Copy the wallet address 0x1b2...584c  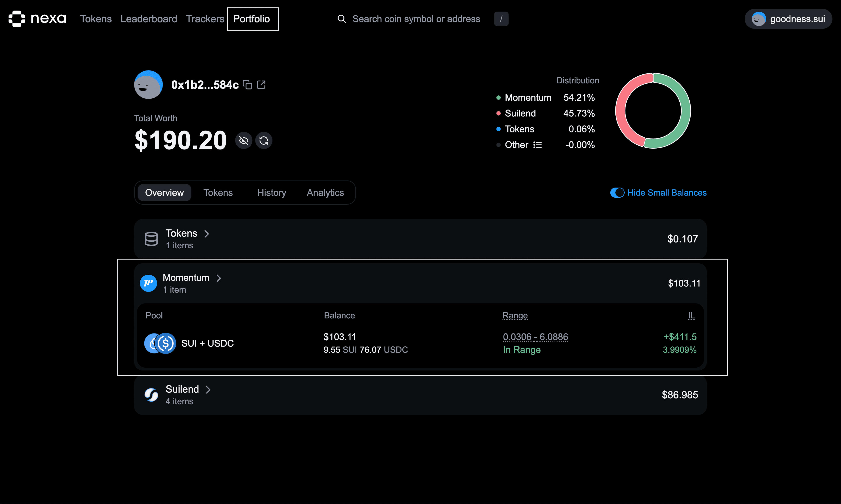[x=248, y=84]
